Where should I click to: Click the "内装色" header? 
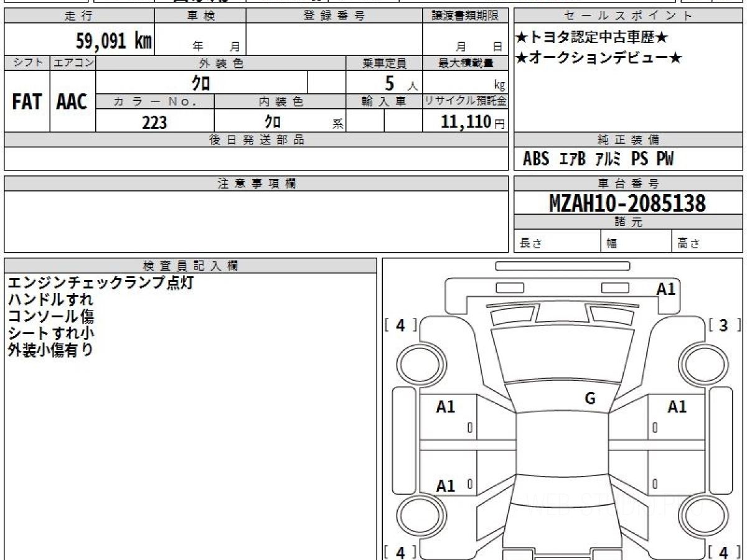tap(280, 101)
